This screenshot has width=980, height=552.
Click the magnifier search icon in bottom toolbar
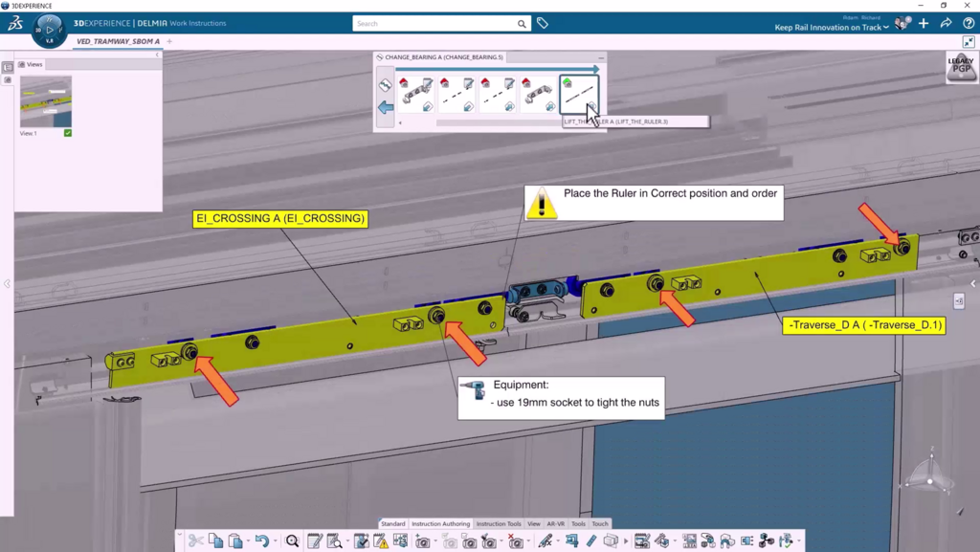pos(293,541)
